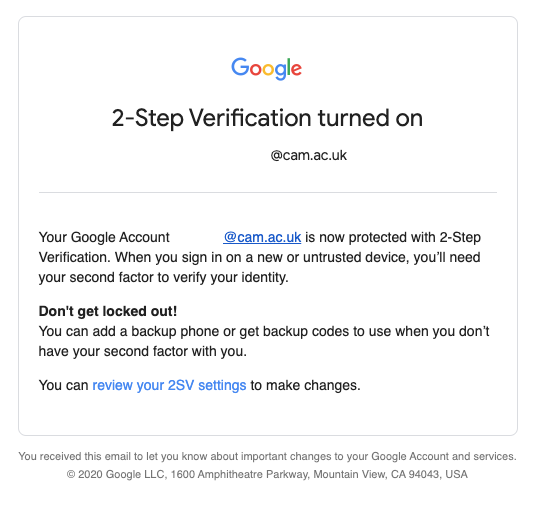This screenshot has height=505, width=535.
Task: Click You can before the 2SV settings link
Action: 63,385
